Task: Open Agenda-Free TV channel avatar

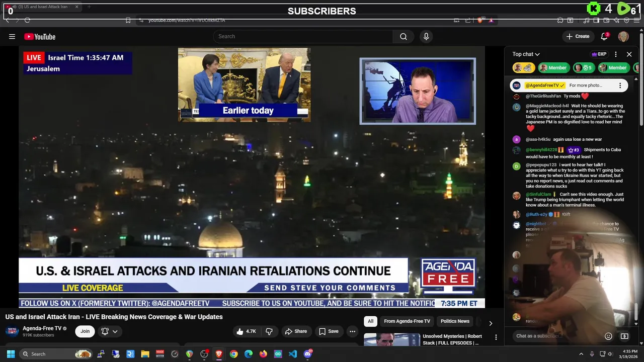Action: [x=12, y=331]
